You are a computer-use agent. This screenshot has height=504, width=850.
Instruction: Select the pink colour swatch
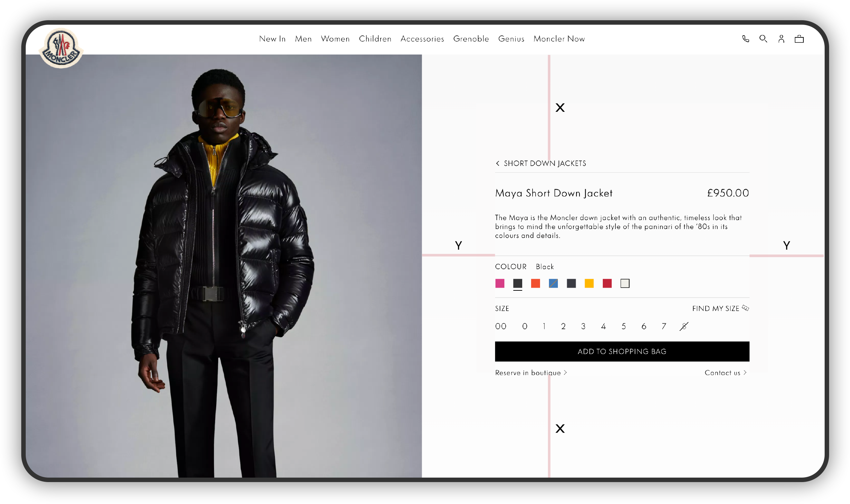tap(500, 283)
